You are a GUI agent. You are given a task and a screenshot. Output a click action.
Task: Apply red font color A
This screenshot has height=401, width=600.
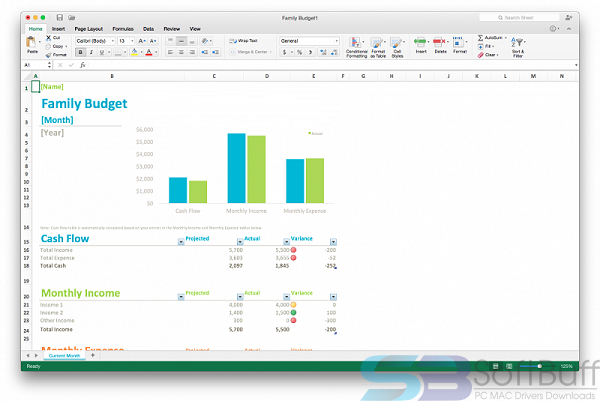point(149,52)
